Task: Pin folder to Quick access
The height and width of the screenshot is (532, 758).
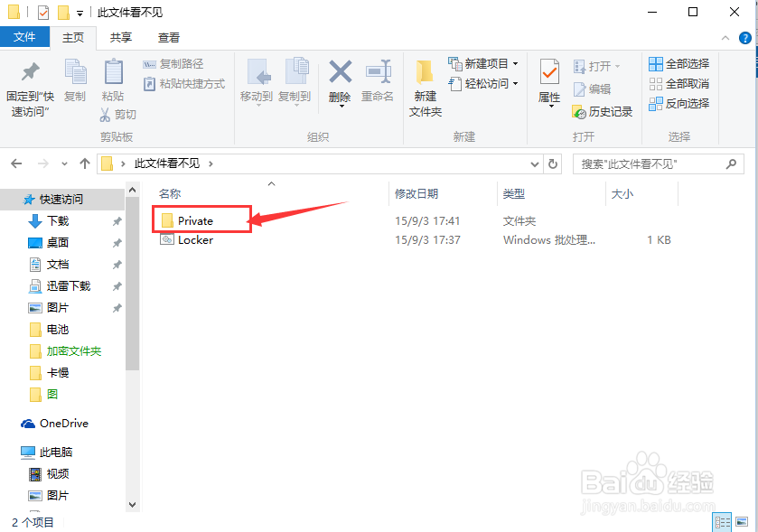Action: (30, 90)
